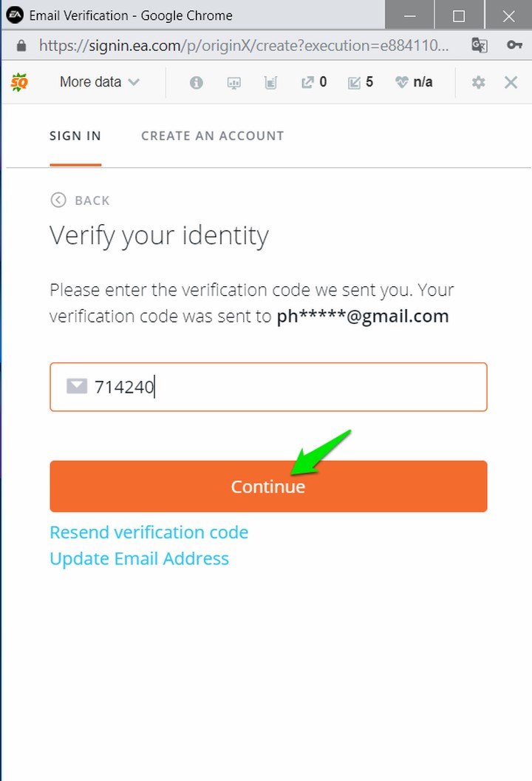Open the SEOquake diagnosis monitor icon

(233, 83)
